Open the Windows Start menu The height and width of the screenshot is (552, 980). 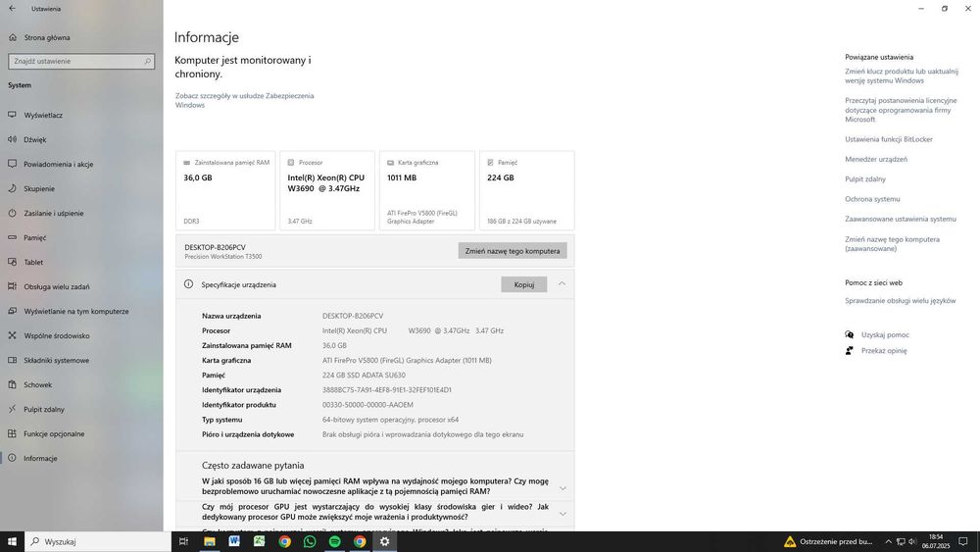click(x=12, y=541)
